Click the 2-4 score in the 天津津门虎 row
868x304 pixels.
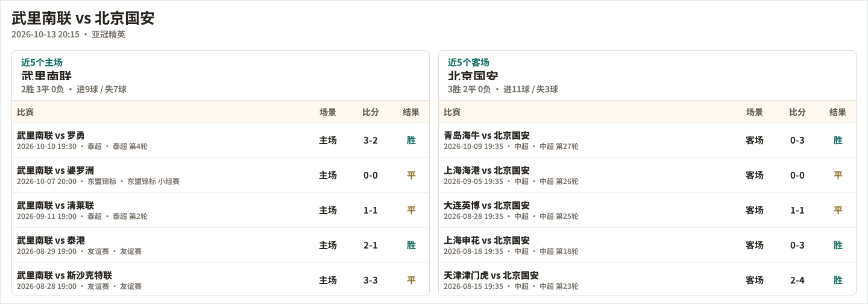(797, 280)
